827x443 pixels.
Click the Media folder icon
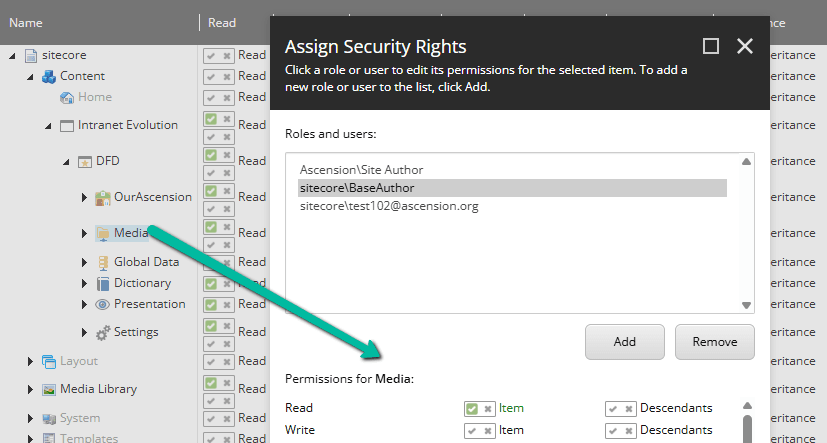(103, 233)
